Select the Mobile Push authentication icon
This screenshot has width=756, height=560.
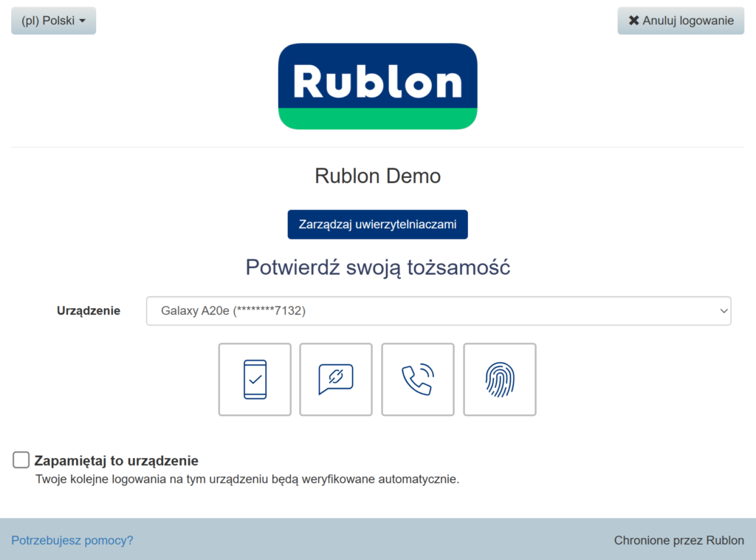tap(254, 379)
